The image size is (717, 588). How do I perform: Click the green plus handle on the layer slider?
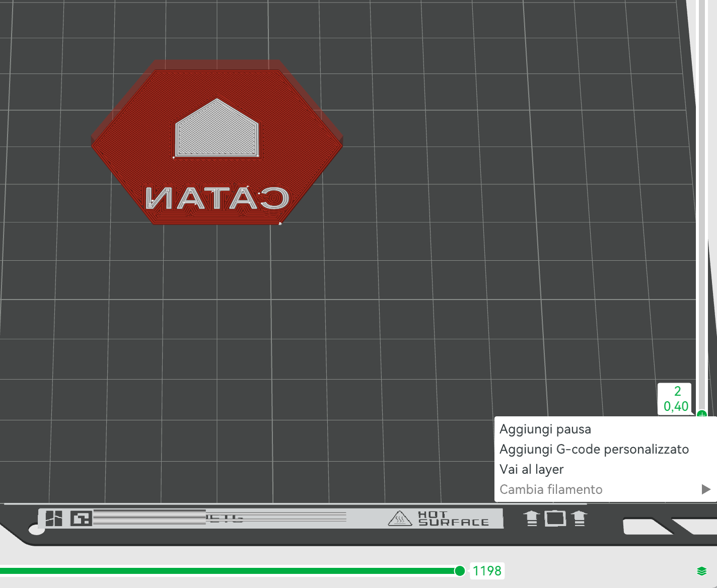point(702,415)
